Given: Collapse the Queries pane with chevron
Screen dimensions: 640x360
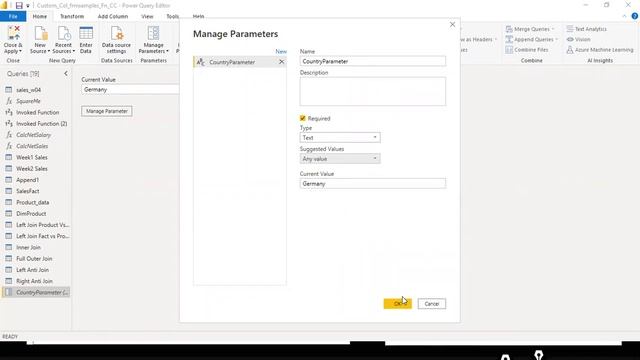Looking at the screenshot, I should [66, 73].
